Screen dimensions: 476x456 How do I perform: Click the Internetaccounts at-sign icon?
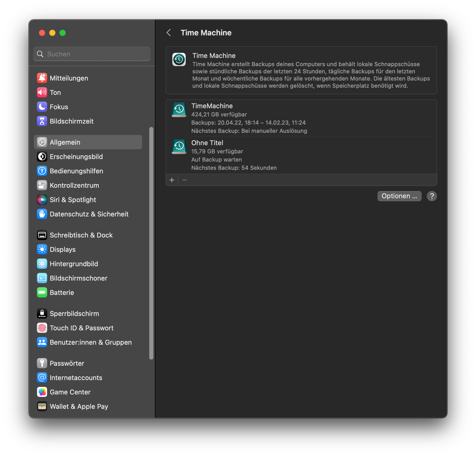[42, 378]
